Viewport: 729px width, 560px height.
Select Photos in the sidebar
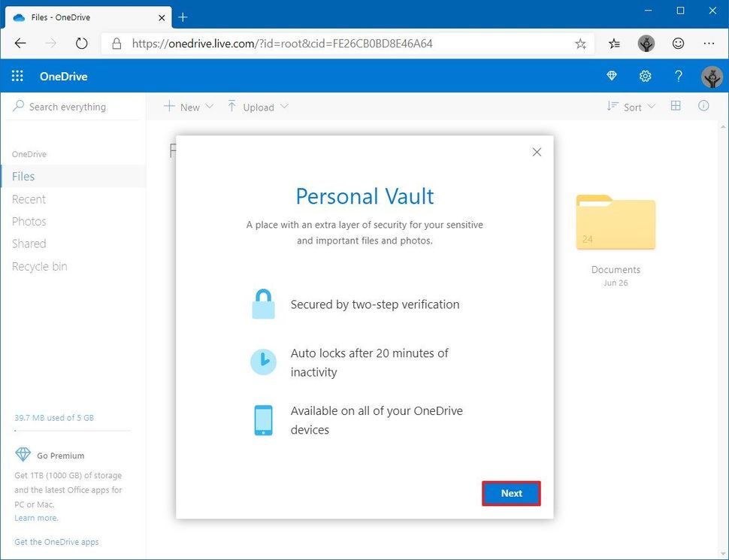coord(29,221)
